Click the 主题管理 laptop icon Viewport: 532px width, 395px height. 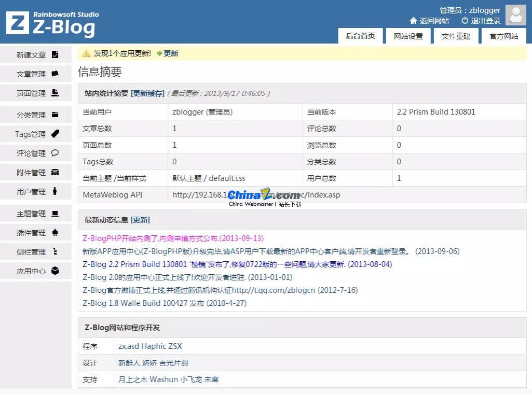[55, 214]
